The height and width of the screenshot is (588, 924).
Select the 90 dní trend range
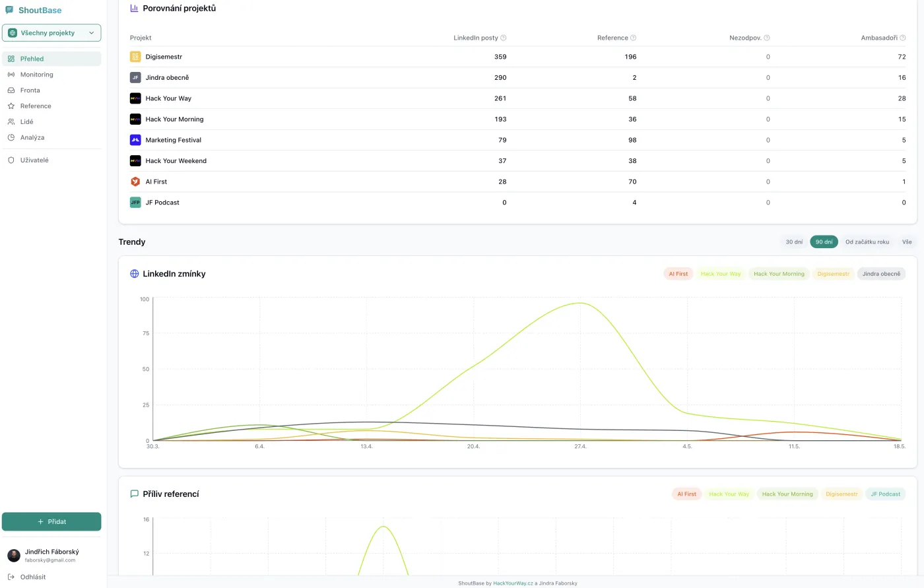(824, 242)
